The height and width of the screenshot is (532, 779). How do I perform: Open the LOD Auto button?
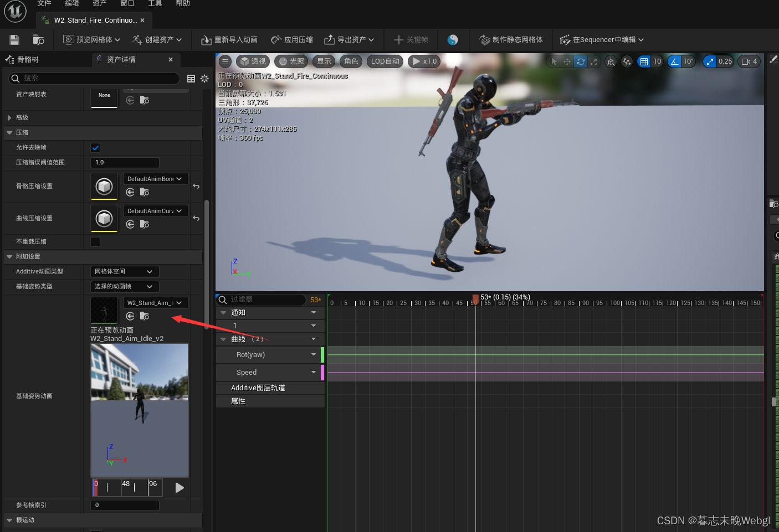[x=385, y=61]
